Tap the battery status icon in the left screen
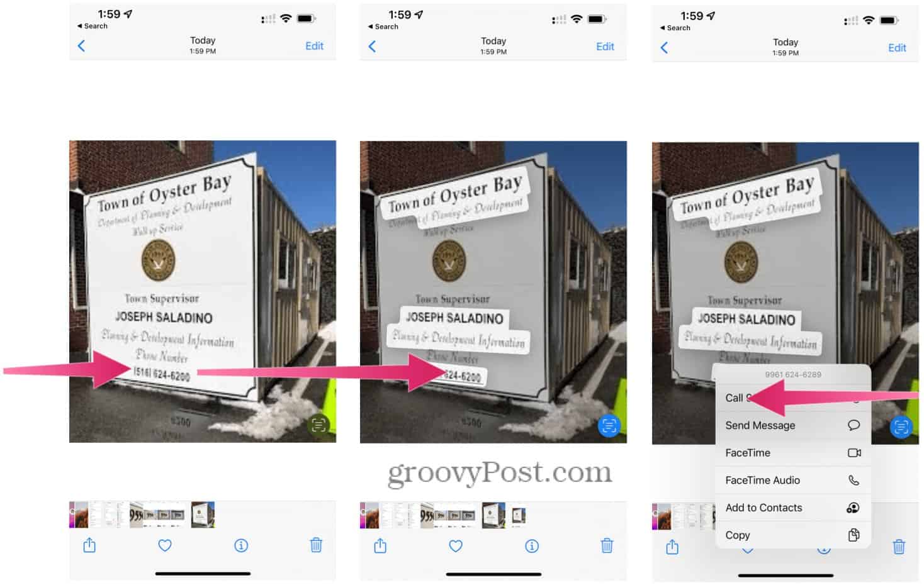Image resolution: width=924 pixels, height=585 pixels. pos(306,18)
